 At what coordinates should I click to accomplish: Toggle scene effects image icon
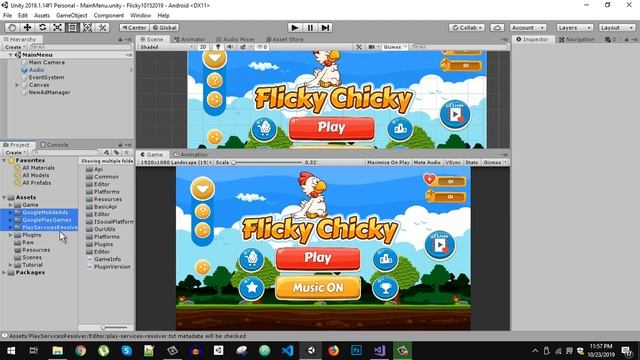coord(244,47)
